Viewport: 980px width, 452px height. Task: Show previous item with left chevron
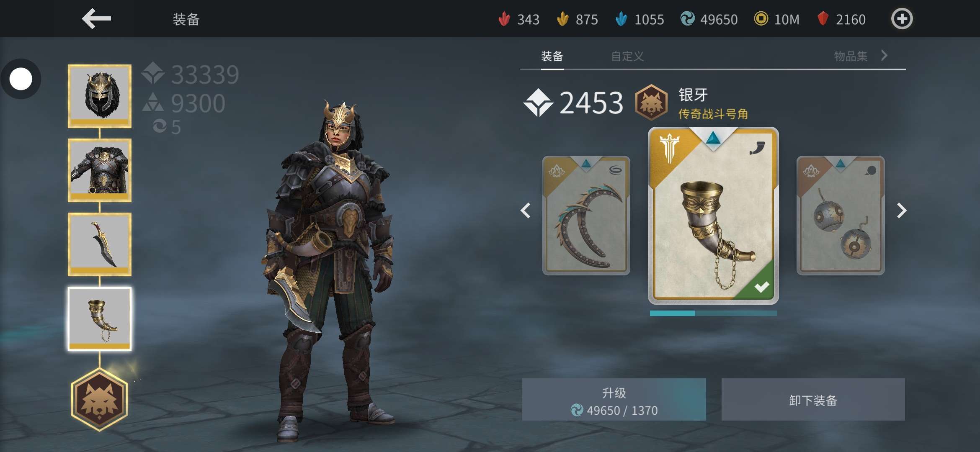click(x=526, y=211)
